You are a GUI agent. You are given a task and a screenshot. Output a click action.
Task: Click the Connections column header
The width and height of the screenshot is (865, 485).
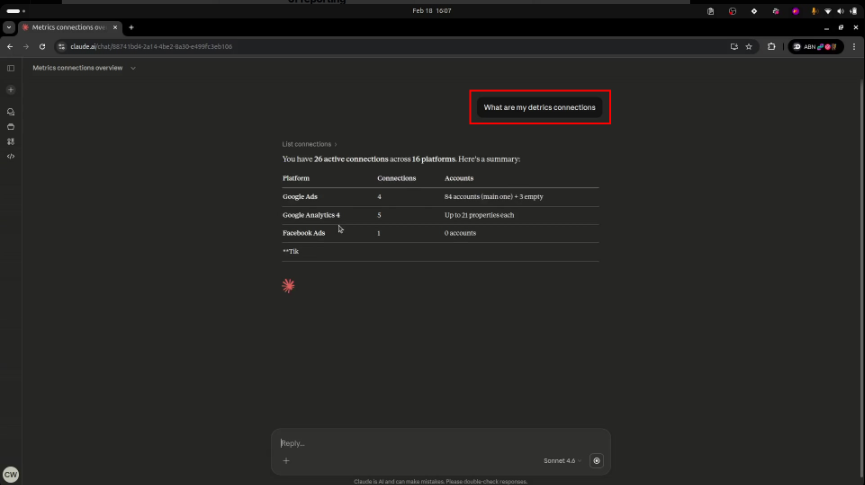(x=397, y=178)
